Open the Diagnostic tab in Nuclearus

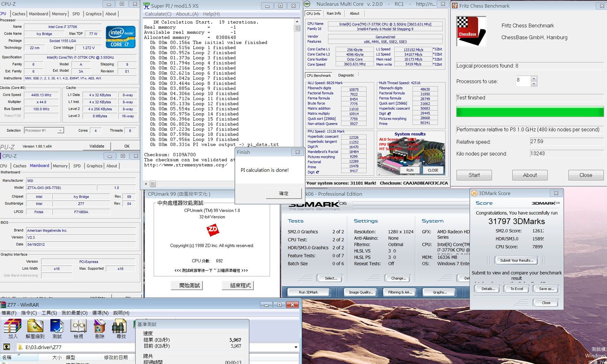346,75
